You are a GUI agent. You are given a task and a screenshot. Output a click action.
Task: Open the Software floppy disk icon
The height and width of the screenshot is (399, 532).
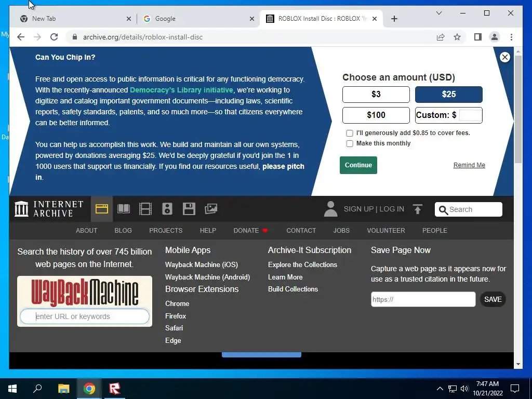[189, 209]
